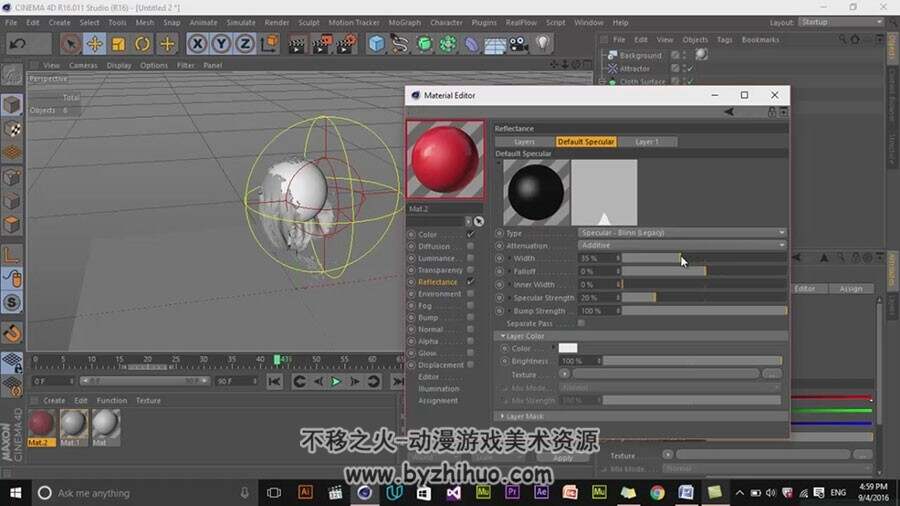Click the Layer Color white swatch
The width and height of the screenshot is (900, 506).
(x=568, y=348)
